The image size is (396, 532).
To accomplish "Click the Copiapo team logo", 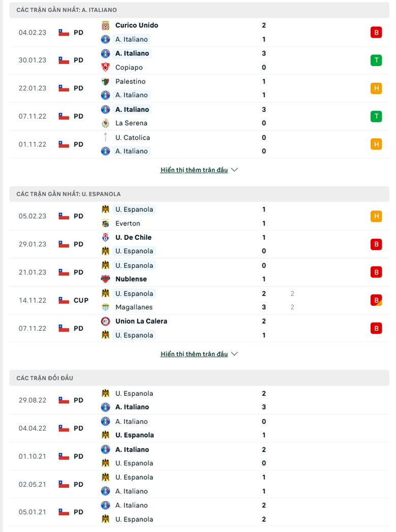I will click(x=105, y=67).
